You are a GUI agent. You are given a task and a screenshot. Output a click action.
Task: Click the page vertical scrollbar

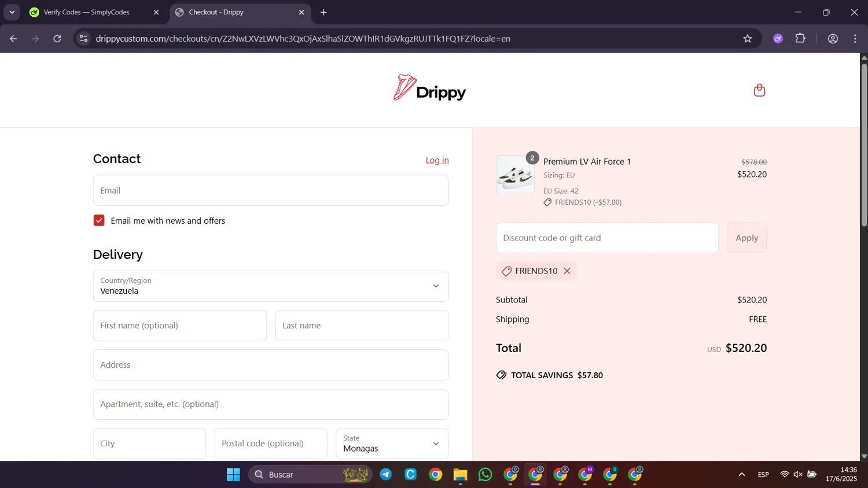tap(864, 145)
